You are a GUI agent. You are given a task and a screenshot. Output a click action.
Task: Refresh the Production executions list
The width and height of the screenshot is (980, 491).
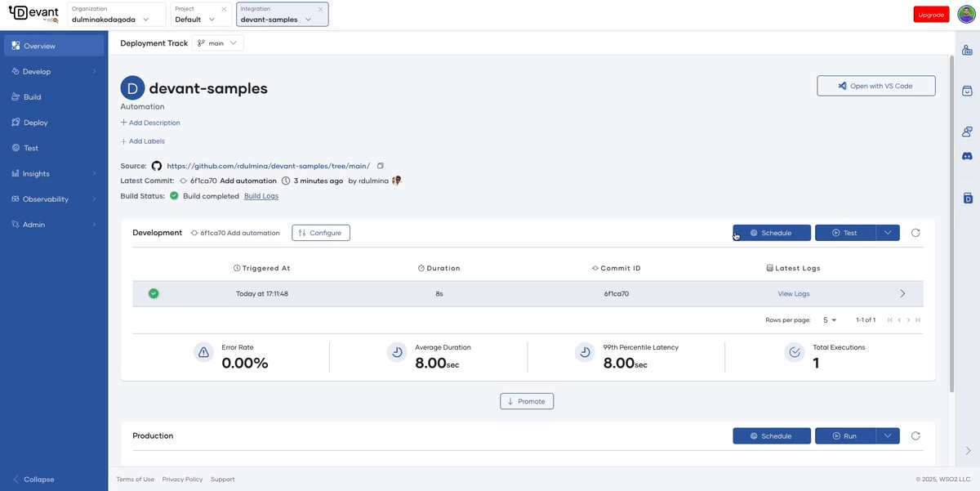[915, 435]
